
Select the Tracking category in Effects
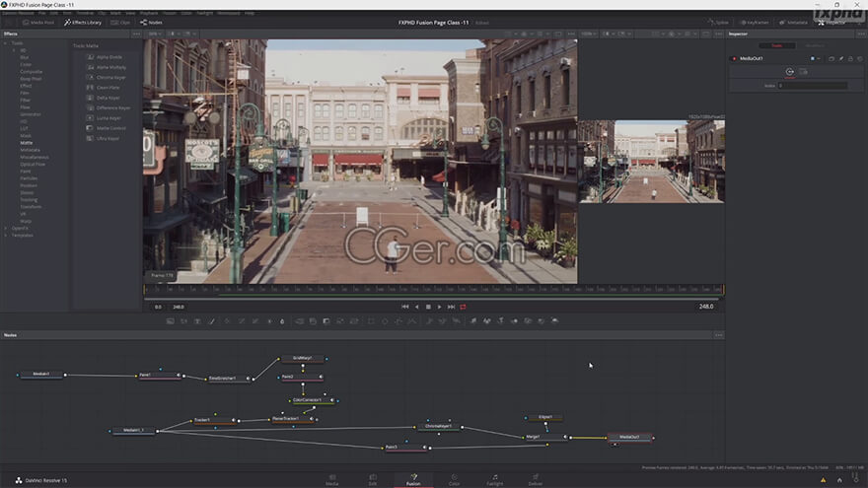[29, 200]
